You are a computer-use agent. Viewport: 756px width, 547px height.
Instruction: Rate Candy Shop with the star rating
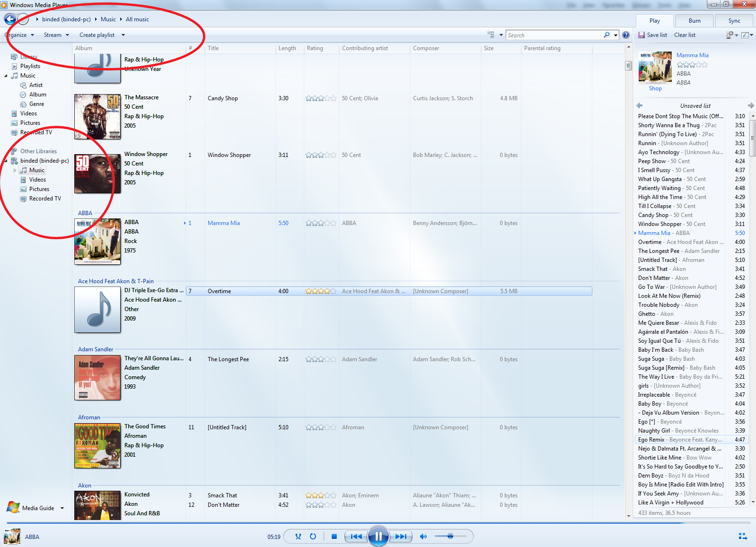pos(321,98)
